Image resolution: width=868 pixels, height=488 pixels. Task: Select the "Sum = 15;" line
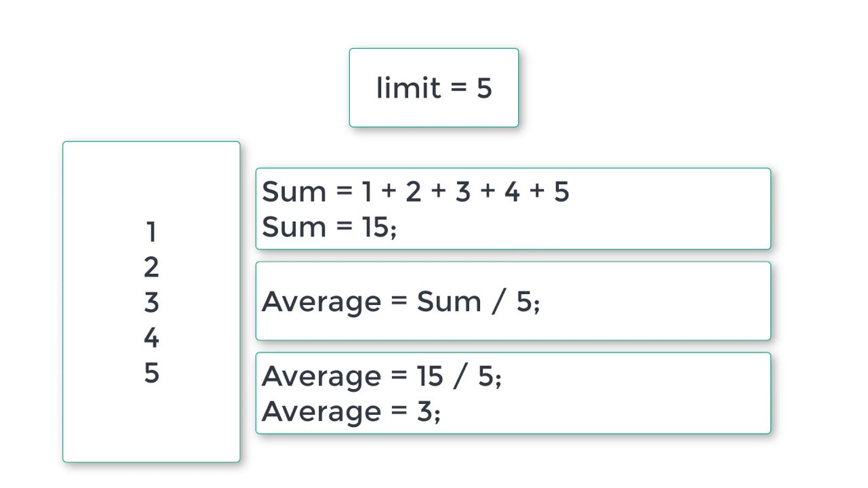tap(329, 227)
